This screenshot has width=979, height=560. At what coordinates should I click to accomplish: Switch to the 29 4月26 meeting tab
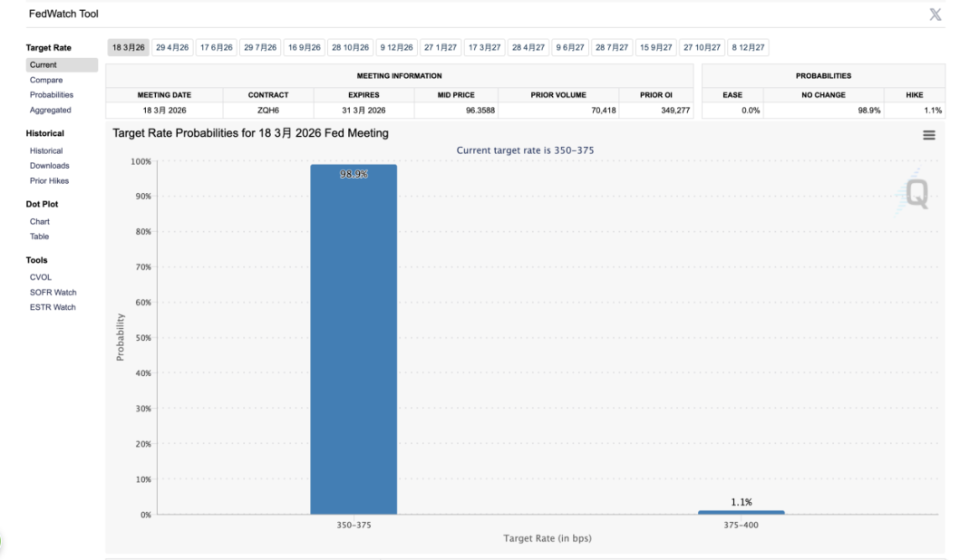coord(172,47)
